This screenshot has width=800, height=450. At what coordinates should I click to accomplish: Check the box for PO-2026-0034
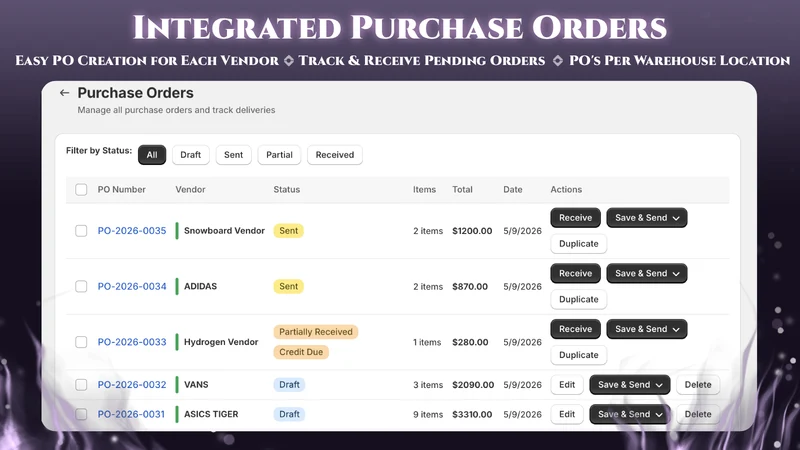81,287
